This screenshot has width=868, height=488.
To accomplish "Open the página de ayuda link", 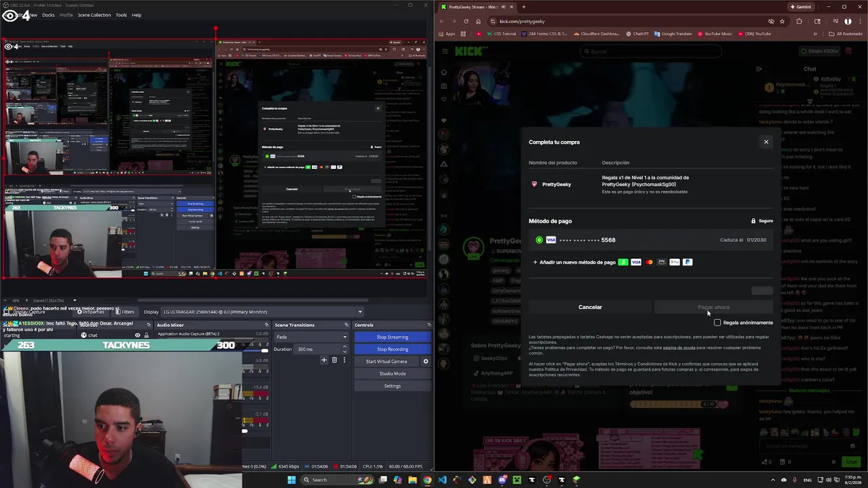I will pyautogui.click(x=679, y=348).
